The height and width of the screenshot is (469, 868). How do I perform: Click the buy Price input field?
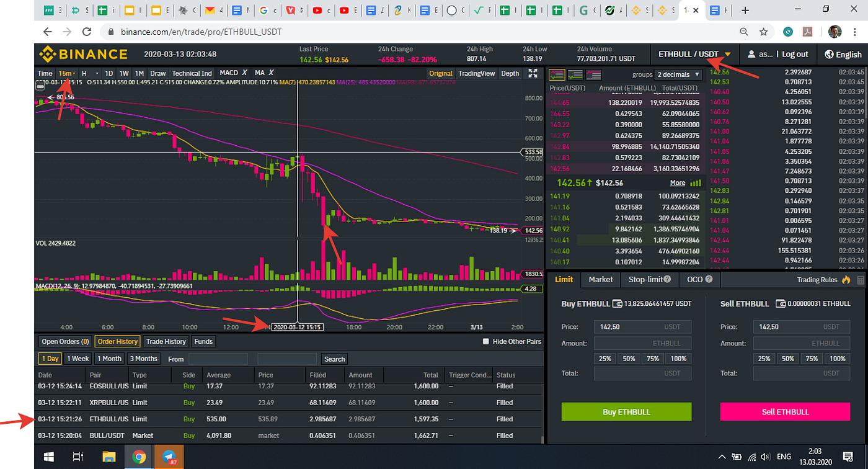(642, 326)
